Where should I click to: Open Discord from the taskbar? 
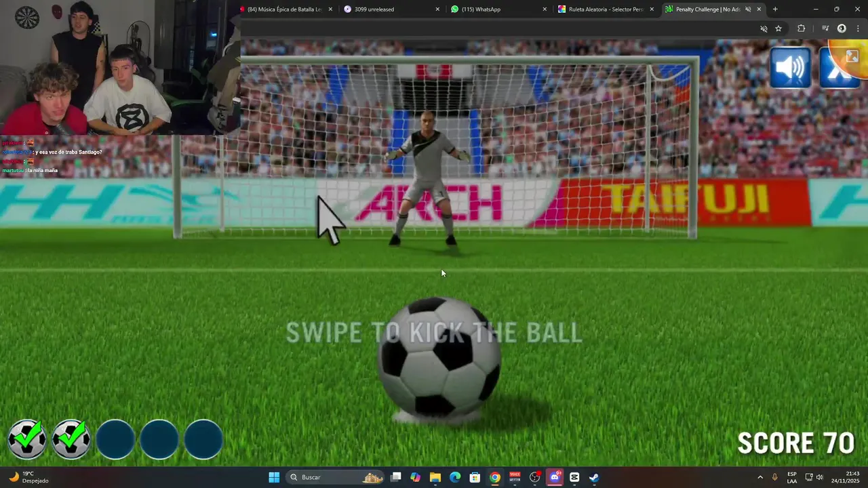click(x=555, y=477)
